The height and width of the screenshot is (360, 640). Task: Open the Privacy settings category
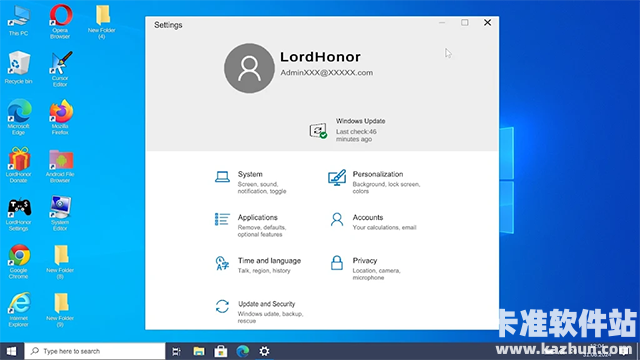pos(366,268)
